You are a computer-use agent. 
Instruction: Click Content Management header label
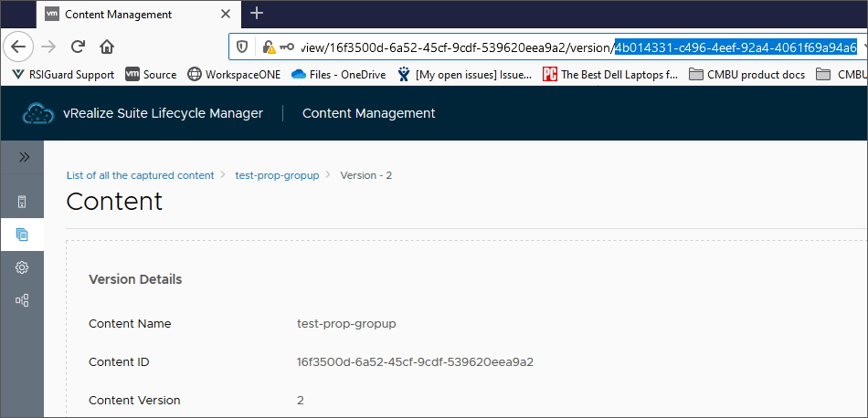pyautogui.click(x=369, y=113)
